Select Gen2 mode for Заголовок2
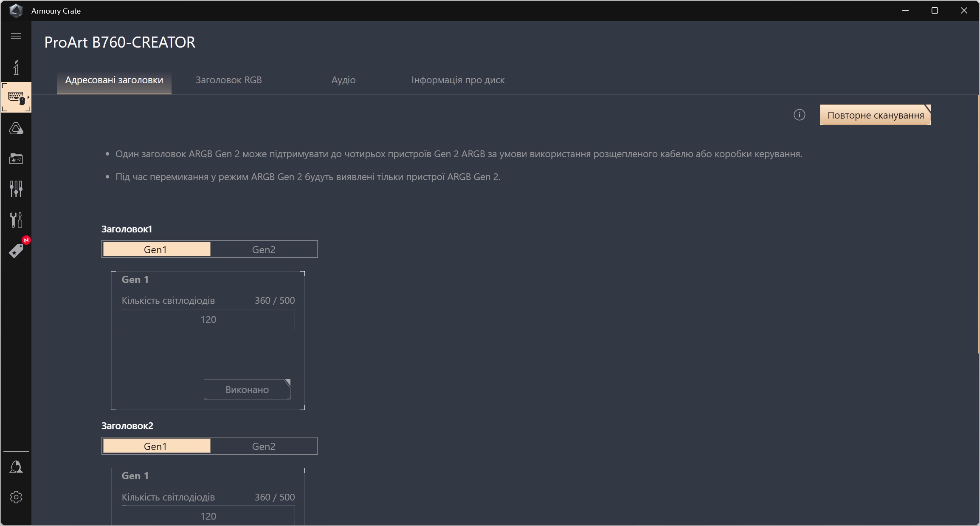This screenshot has width=980, height=526. point(264,446)
